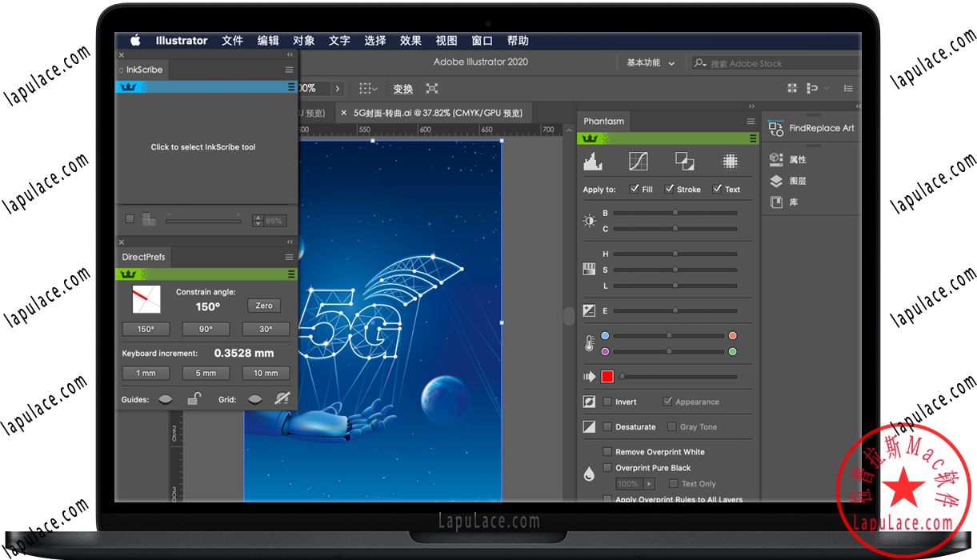Select the Phantasm Duplicate & Apply icon
This screenshot has width=977, height=560.
click(x=684, y=162)
